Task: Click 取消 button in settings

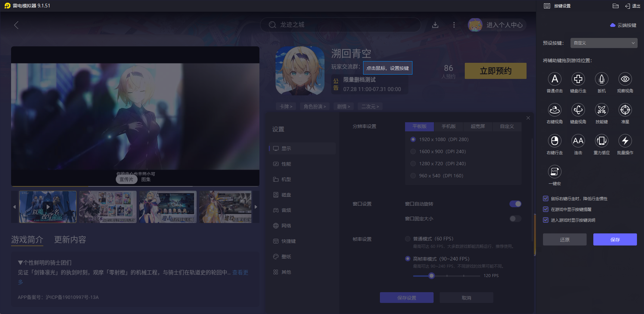Action: (466, 298)
